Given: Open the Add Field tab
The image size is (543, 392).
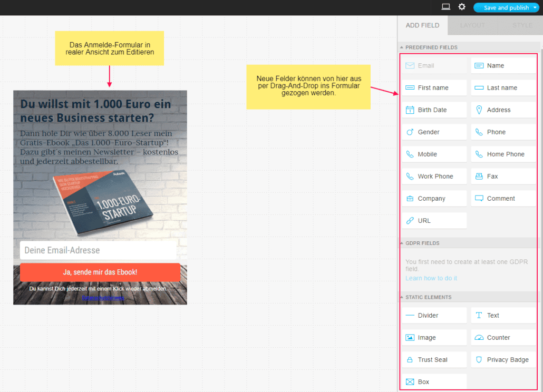Looking at the screenshot, I should (x=422, y=25).
